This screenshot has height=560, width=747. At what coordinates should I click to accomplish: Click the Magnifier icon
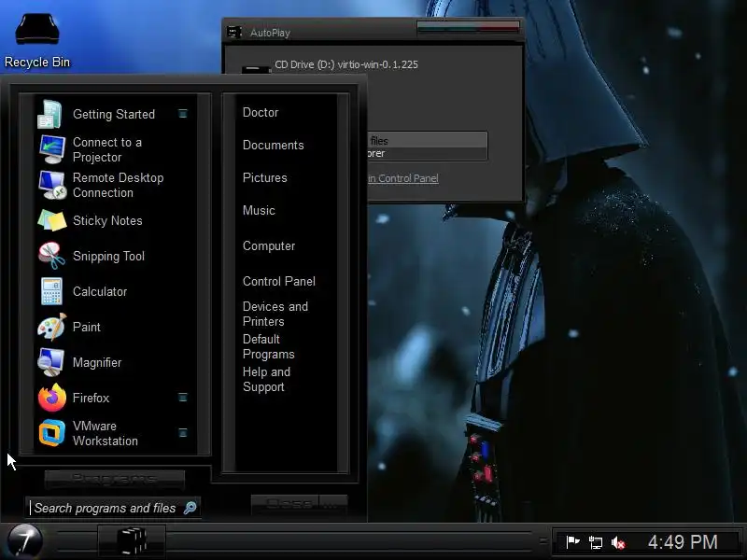click(50, 362)
